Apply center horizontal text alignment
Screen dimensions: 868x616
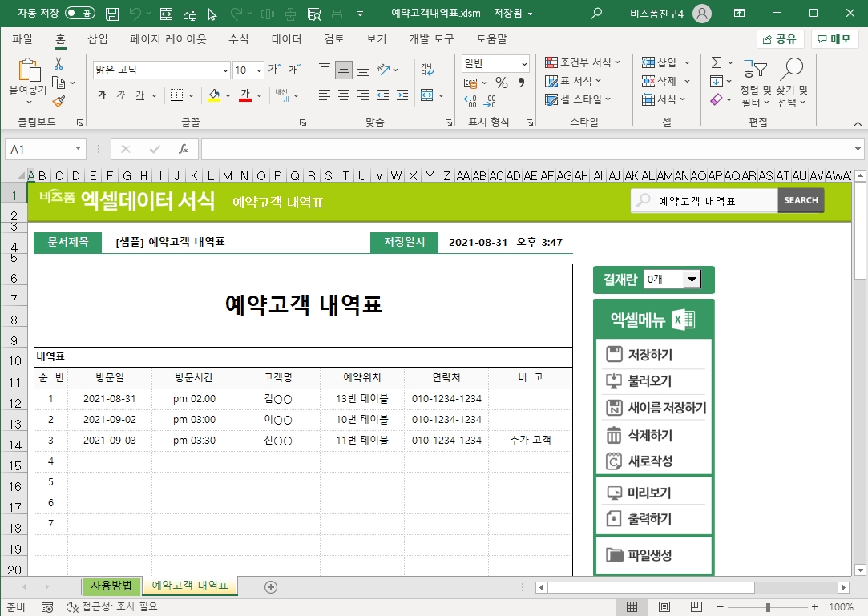344,95
